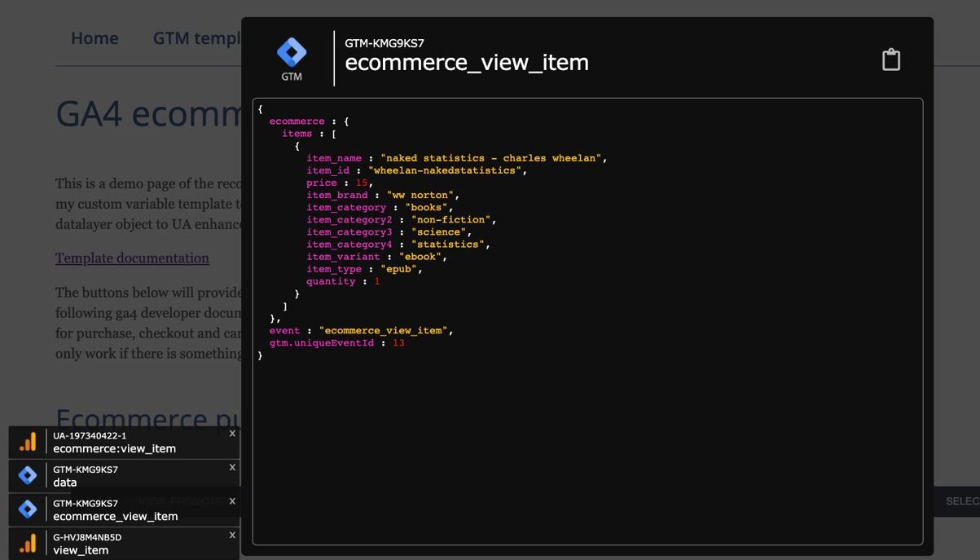Click the price value 15
The image size is (980, 560).
[362, 183]
